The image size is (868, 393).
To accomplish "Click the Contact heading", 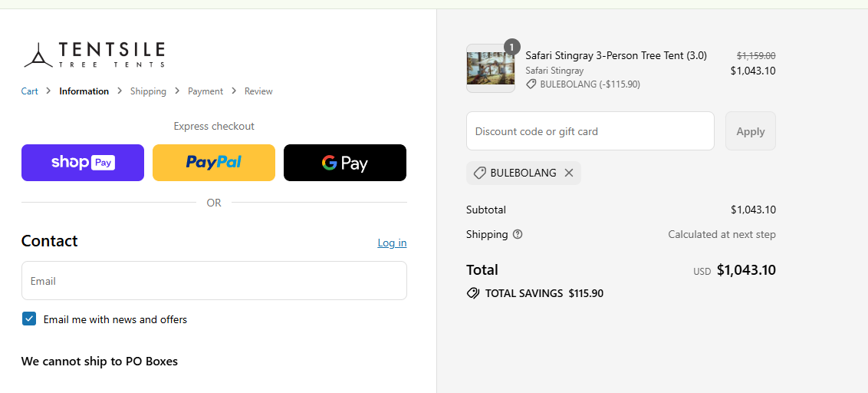I will point(49,241).
